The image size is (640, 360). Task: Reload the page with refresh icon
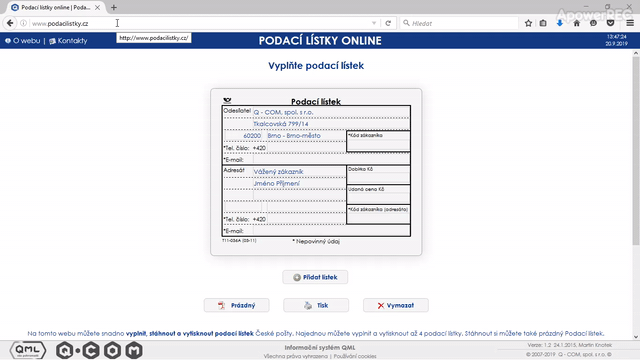(388, 23)
